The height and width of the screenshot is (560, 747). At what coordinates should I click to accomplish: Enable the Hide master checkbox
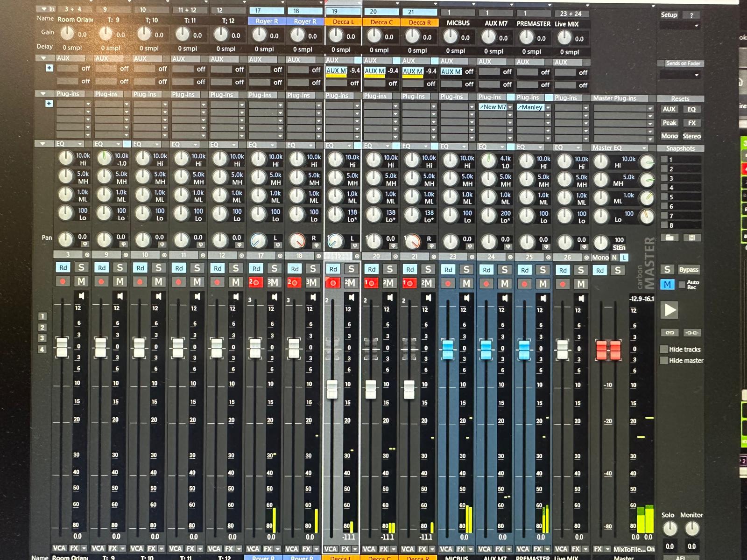[664, 360]
